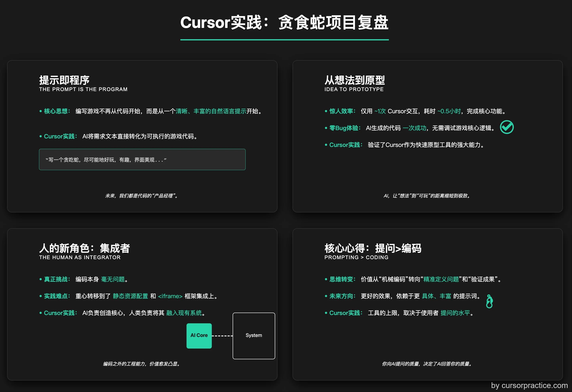Screen dimensions: 572x392
Task: Click the heading "核心心得：提问>编码"
Action: tap(373, 248)
